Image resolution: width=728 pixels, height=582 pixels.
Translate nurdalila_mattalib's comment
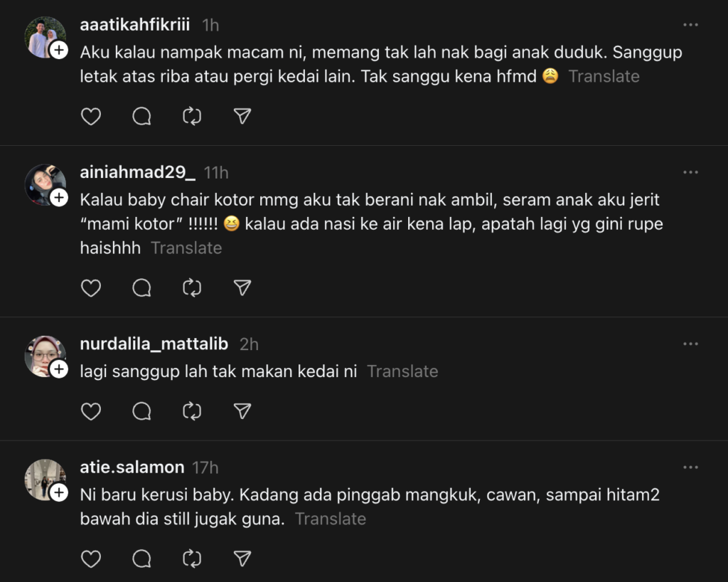pyautogui.click(x=402, y=371)
